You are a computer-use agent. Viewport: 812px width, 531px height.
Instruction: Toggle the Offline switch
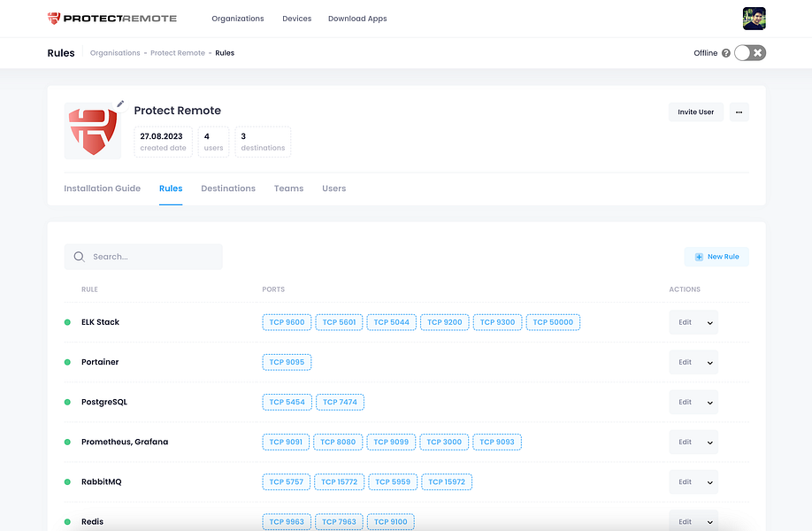(750, 53)
